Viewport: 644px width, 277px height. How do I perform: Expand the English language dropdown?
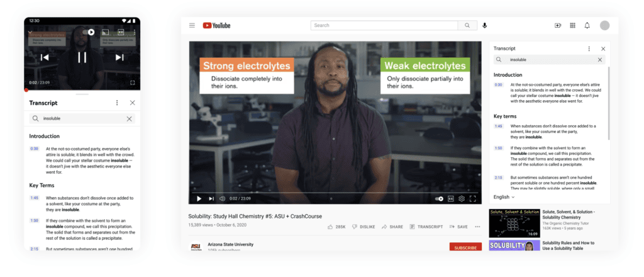coord(504,197)
